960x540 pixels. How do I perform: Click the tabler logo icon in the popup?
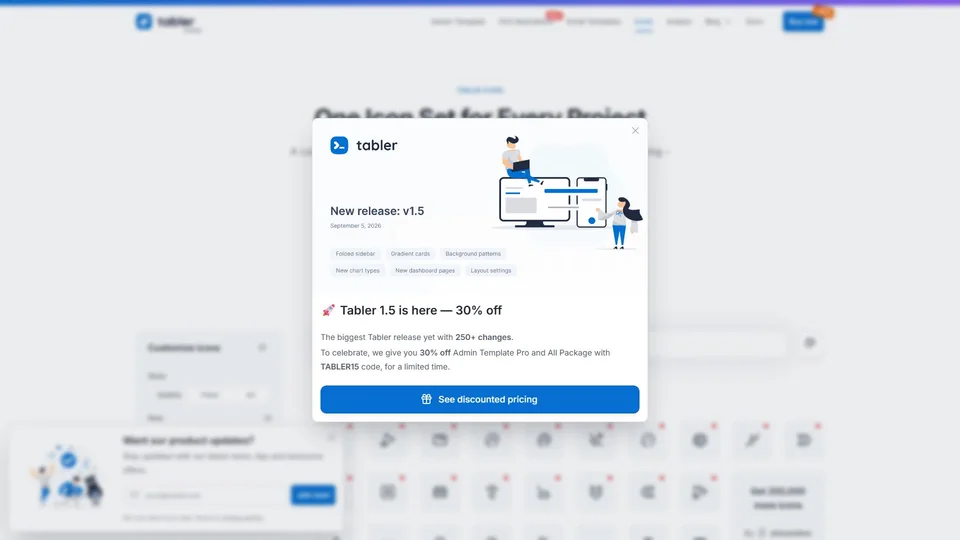(339, 145)
